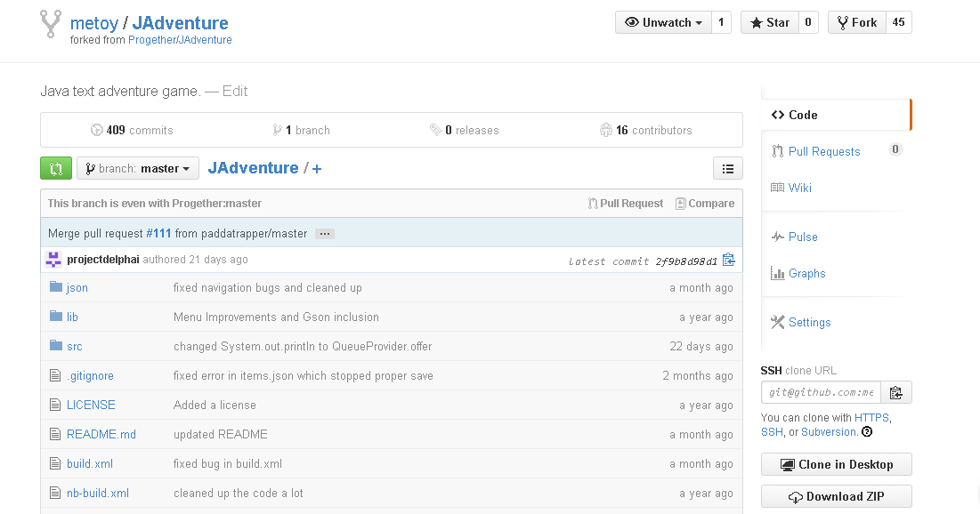Open the projectdelphai author link
The height and width of the screenshot is (514, 980).
(x=103, y=259)
